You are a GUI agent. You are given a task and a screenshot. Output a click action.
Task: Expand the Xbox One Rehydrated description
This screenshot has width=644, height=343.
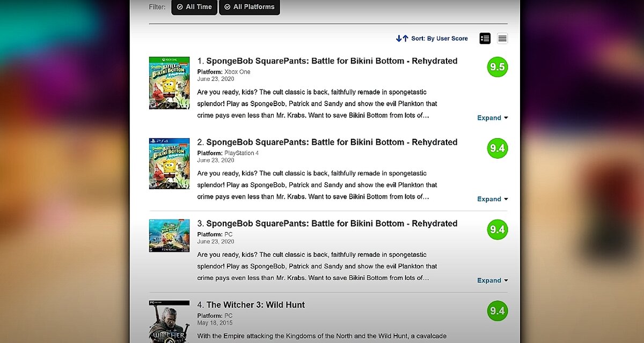click(491, 117)
